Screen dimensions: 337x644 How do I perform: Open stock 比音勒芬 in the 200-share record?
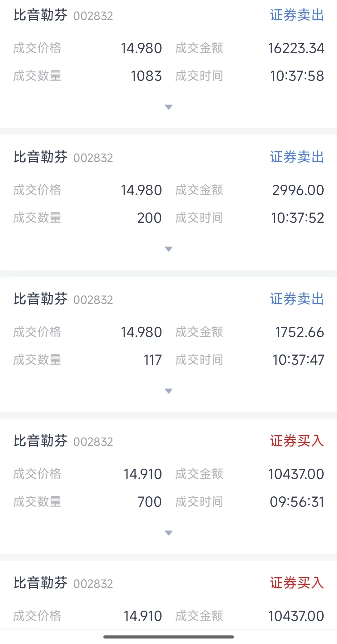(x=41, y=157)
